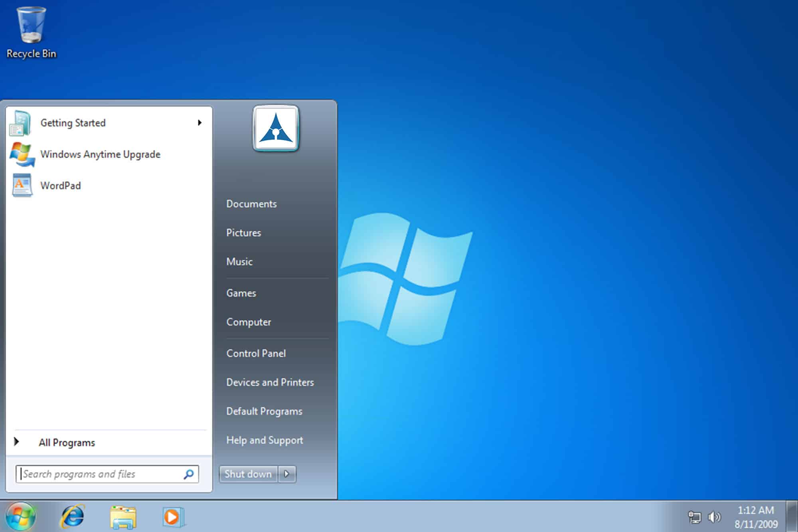Open WordPad from the Start menu
Image resolution: width=798 pixels, height=532 pixels.
pos(60,186)
